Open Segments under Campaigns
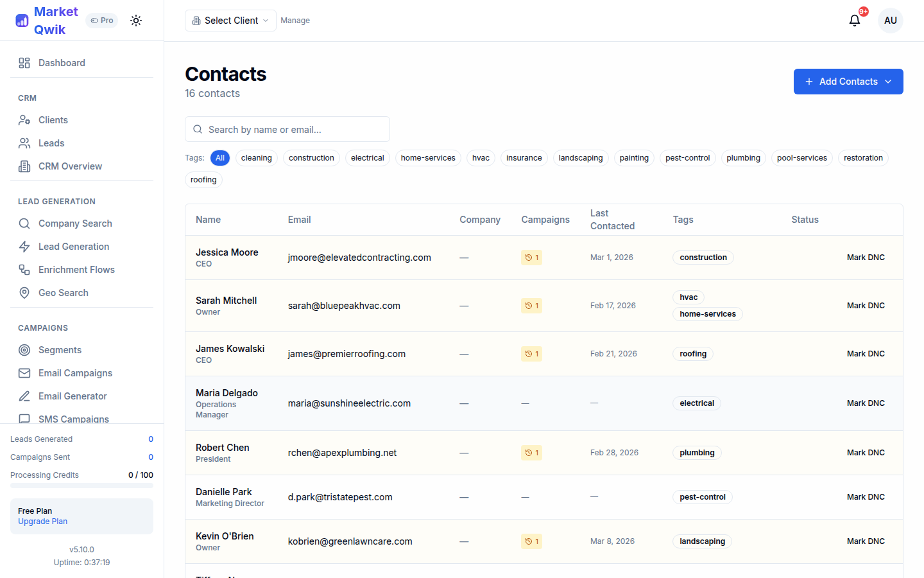This screenshot has height=578, width=924. tap(60, 349)
